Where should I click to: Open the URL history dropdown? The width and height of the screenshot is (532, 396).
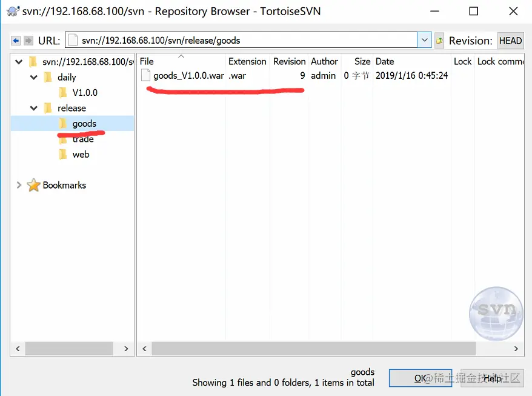click(x=424, y=40)
